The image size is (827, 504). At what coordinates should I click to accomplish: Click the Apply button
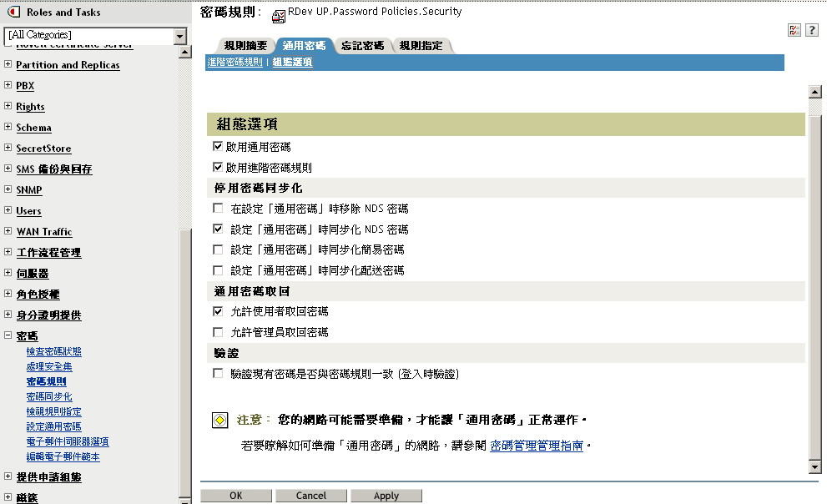(x=386, y=495)
